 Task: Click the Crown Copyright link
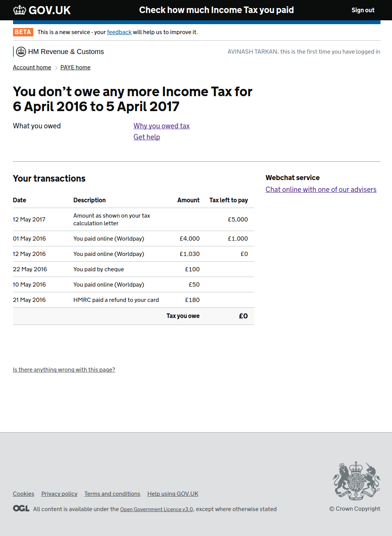coord(354,509)
